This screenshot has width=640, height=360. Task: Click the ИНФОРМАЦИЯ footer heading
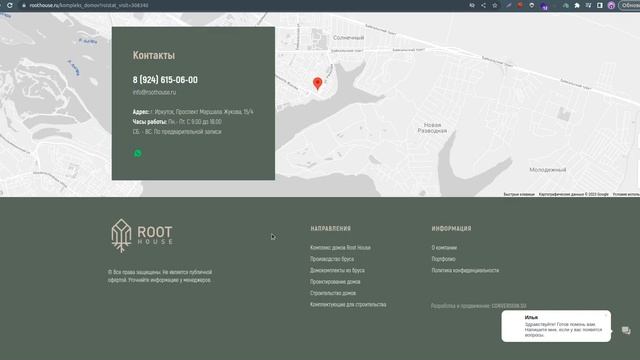(451, 229)
